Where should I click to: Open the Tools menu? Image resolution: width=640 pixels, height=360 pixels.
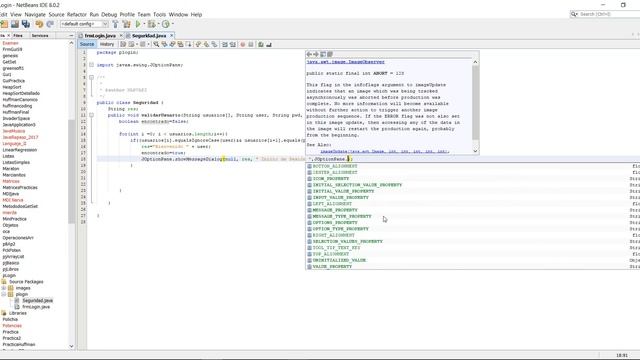(x=160, y=14)
